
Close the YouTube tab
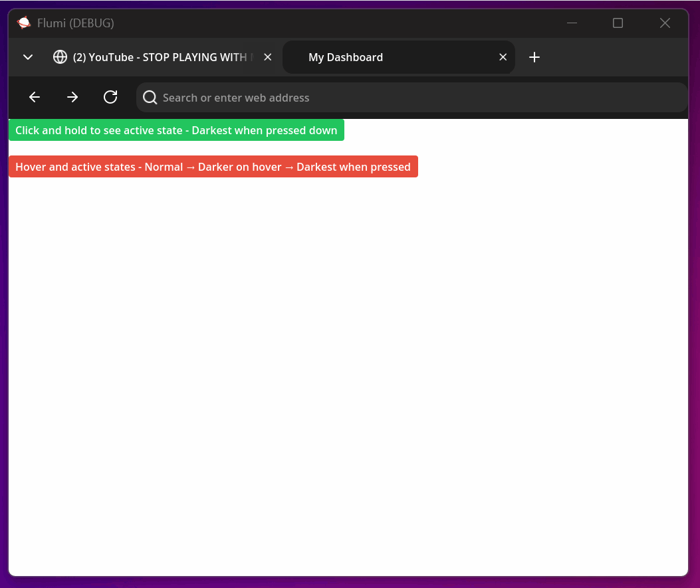point(268,57)
